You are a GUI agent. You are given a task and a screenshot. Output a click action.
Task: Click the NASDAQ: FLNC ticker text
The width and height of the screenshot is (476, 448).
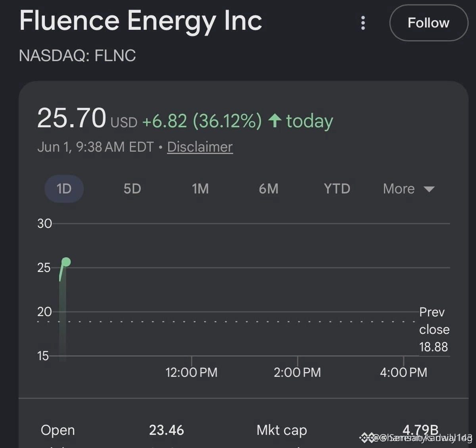coord(77,56)
